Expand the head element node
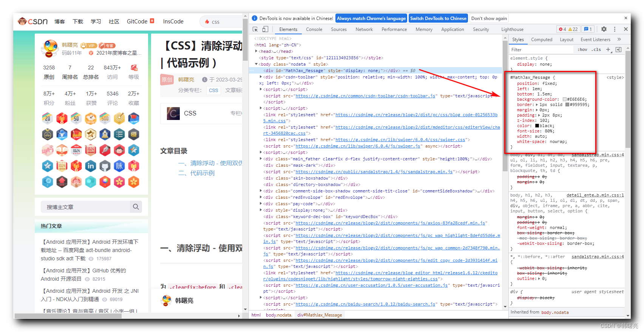Screen dimensions: 644x332 pyautogui.click(x=256, y=51)
